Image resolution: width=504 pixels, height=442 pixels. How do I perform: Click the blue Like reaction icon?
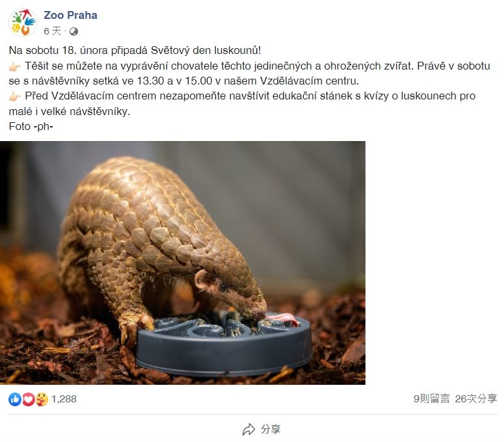pos(15,399)
